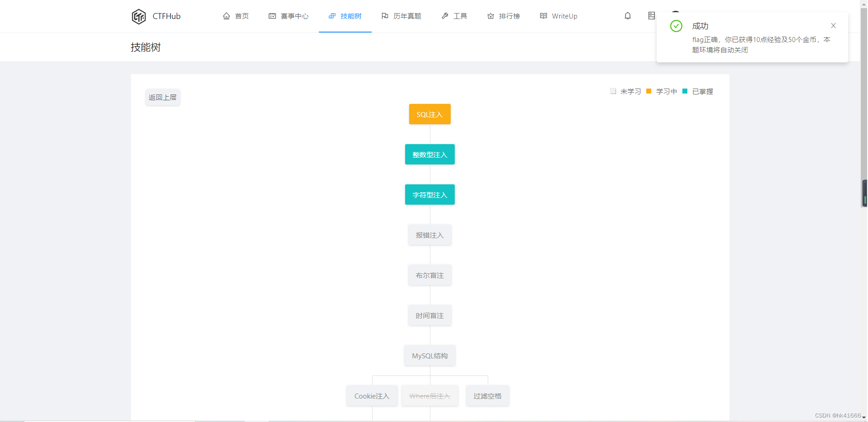Image resolution: width=868 pixels, height=422 pixels.
Task: Click the 未学习 legend checkbox
Action: point(613,91)
